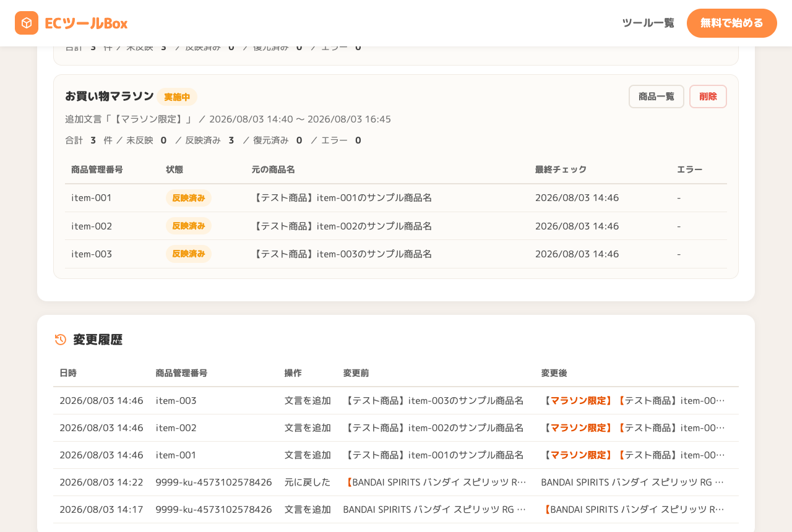Open the ツール一覧 navigation link

648,23
